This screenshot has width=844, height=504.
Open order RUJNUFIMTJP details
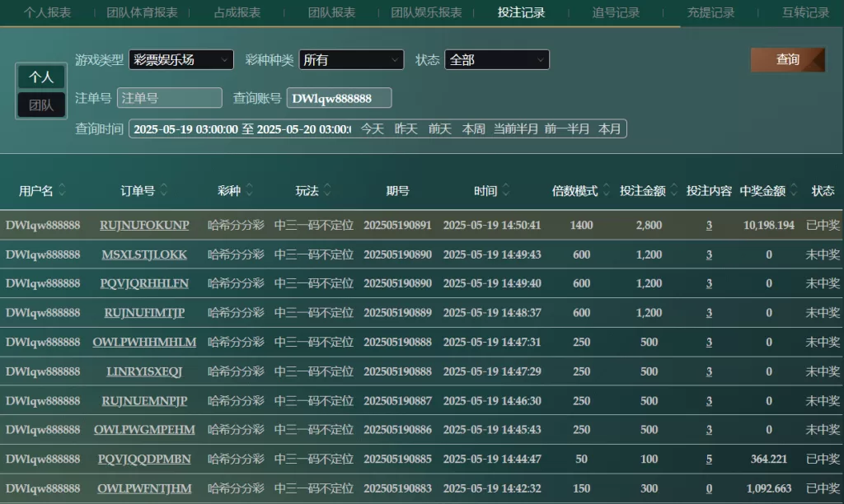point(144,313)
